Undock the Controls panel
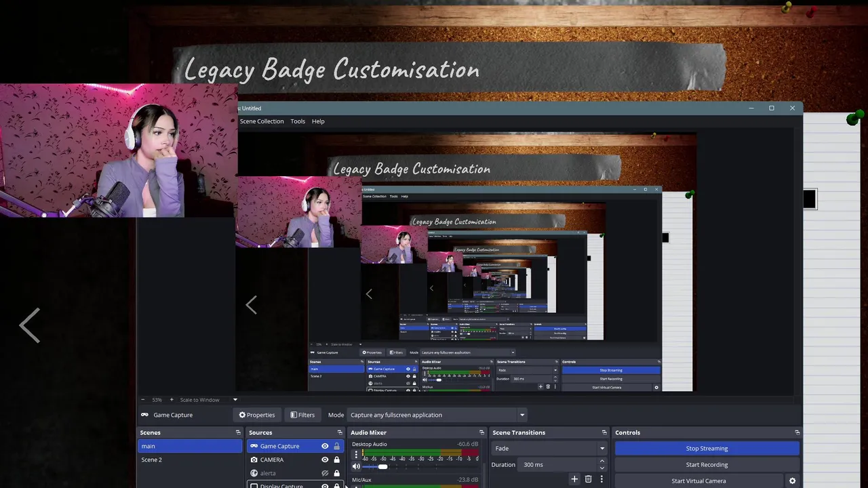Viewport: 868px width, 488px height. click(797, 432)
